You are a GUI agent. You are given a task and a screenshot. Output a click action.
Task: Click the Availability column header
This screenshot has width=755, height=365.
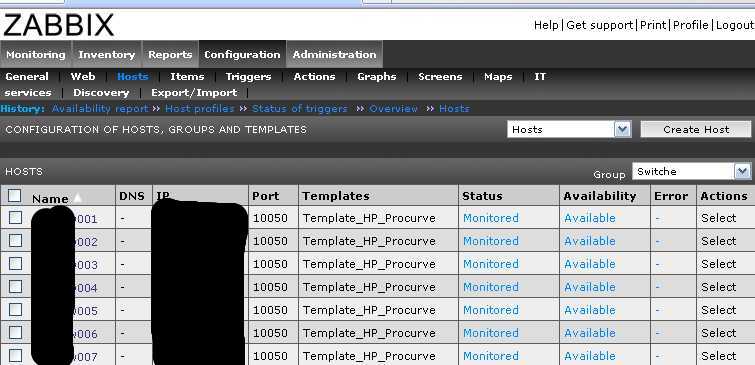click(x=600, y=196)
